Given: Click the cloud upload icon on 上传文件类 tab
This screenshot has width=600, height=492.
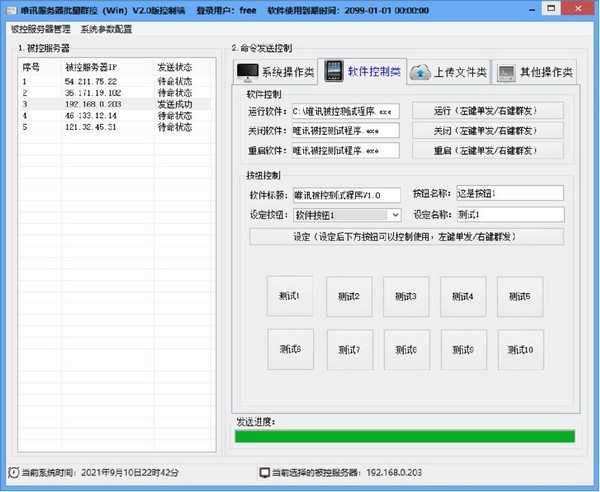Looking at the screenshot, I should pos(420,72).
